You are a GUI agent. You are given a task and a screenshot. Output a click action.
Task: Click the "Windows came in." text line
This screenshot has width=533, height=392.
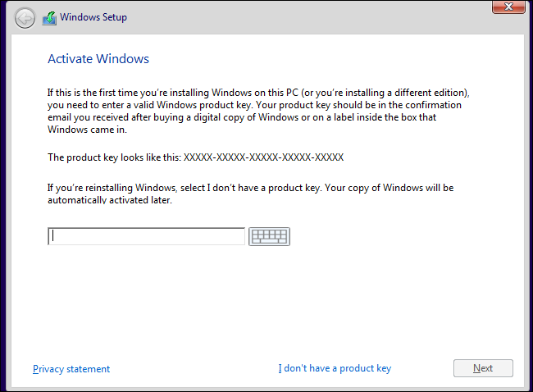(86, 130)
